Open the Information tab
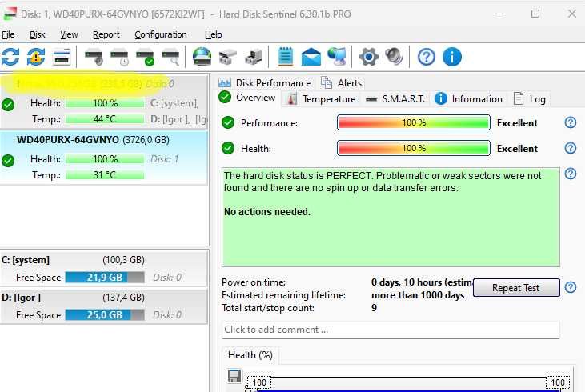585x392 pixels. 469,99
